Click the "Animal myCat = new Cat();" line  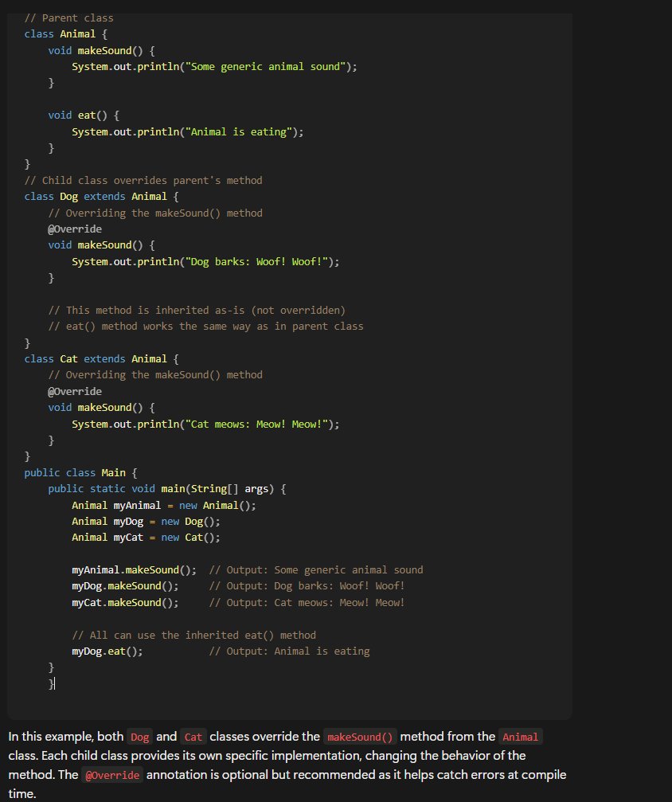pyautogui.click(x=146, y=538)
